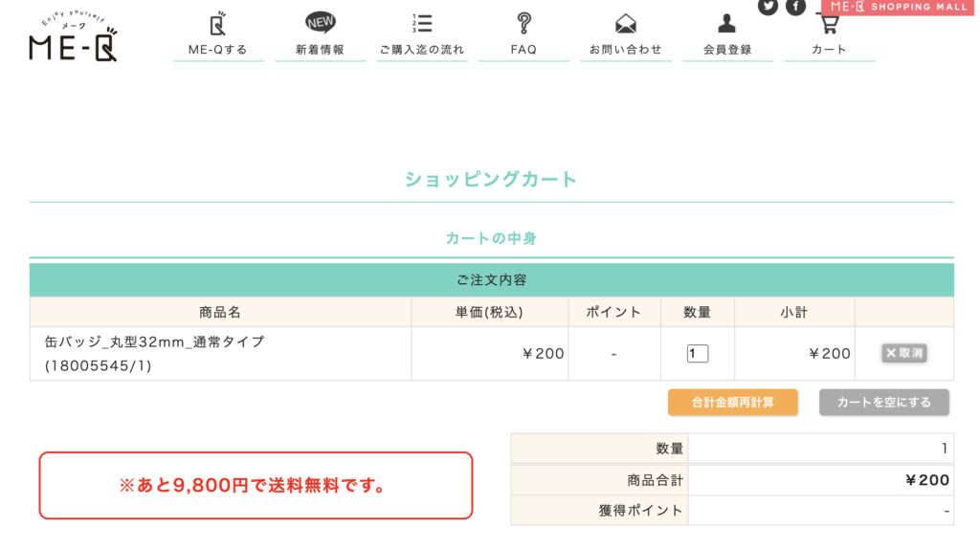Click the 単価(税込) column header

[x=489, y=313]
